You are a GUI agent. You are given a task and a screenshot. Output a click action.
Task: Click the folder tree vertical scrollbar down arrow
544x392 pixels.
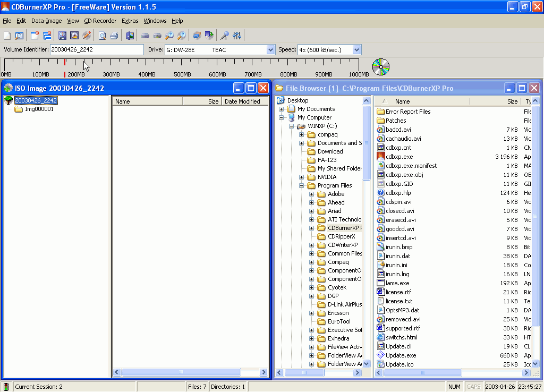click(x=367, y=363)
